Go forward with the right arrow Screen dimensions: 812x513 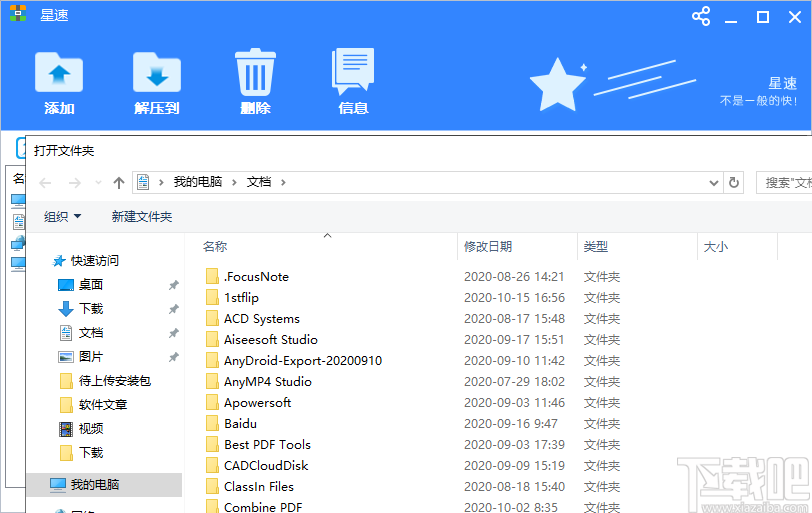coord(75,183)
